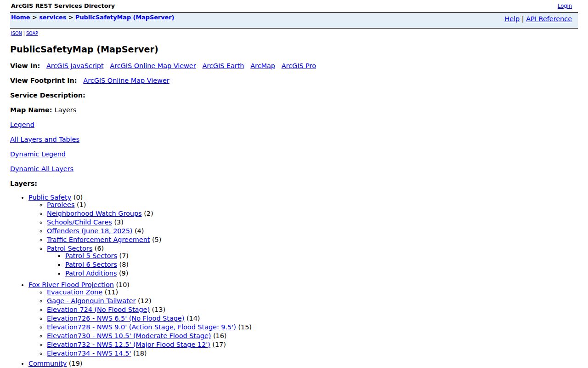View the SOAP format link
The image size is (588, 368).
[x=32, y=34]
